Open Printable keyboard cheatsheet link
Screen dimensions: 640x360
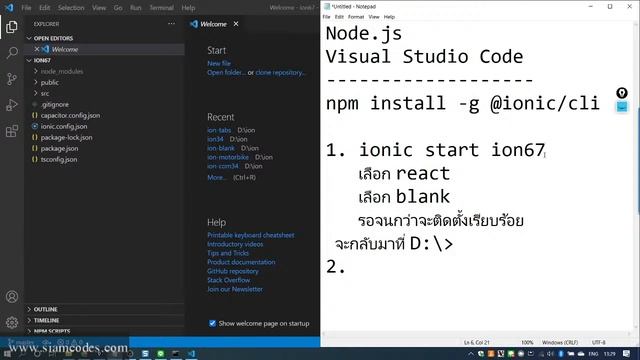coord(251,235)
